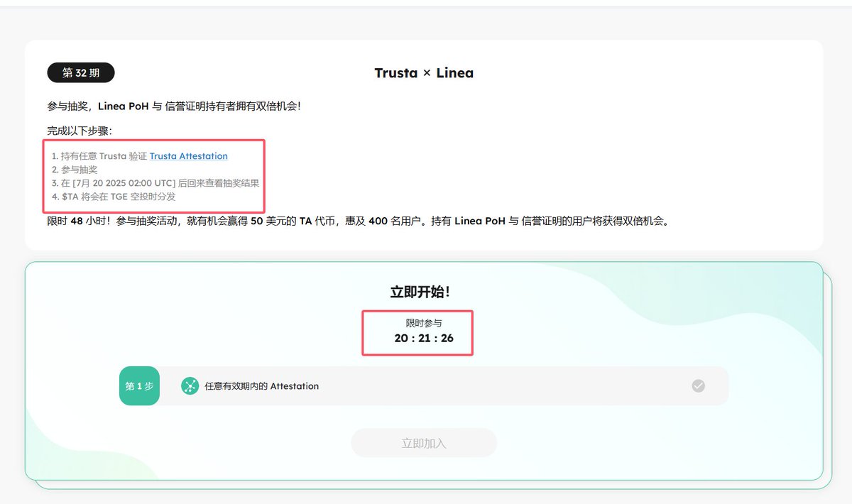Click the line 4. $TA 将会在 TGE 空投时分发
852x504 pixels.
[113, 197]
